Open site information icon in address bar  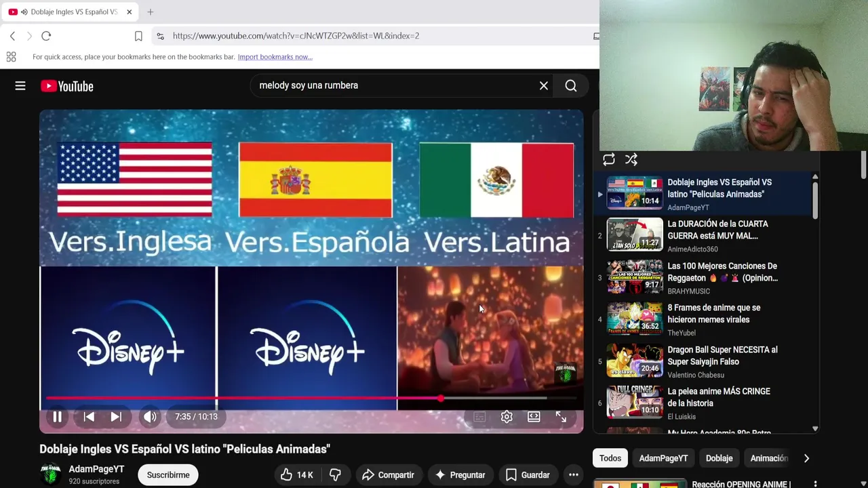point(160,36)
